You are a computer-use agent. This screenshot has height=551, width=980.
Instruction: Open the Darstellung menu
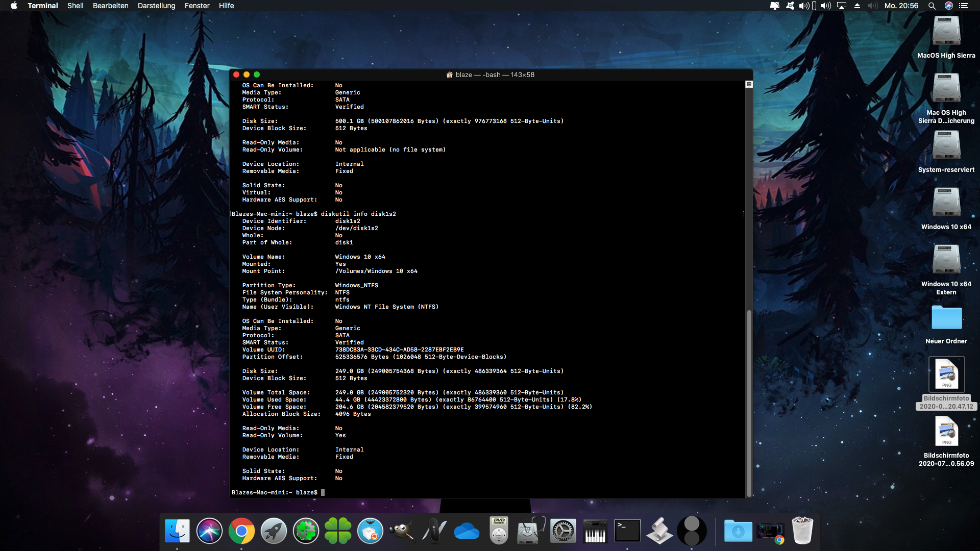click(156, 6)
